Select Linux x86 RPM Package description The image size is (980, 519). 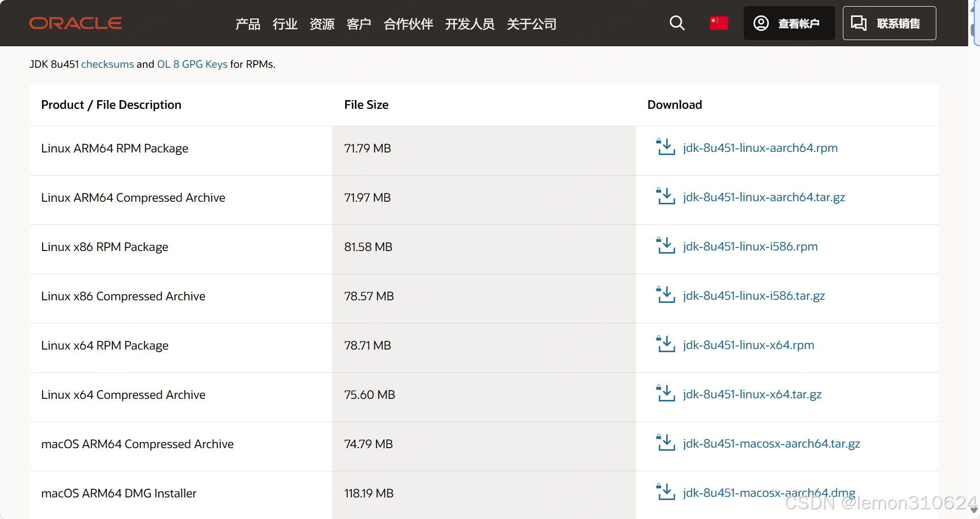point(105,247)
